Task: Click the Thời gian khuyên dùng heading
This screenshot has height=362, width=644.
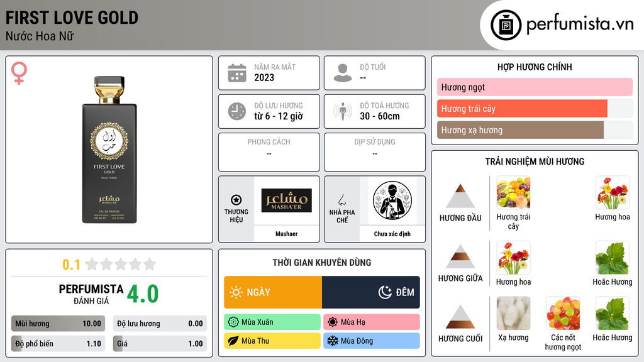Action: coord(322,262)
